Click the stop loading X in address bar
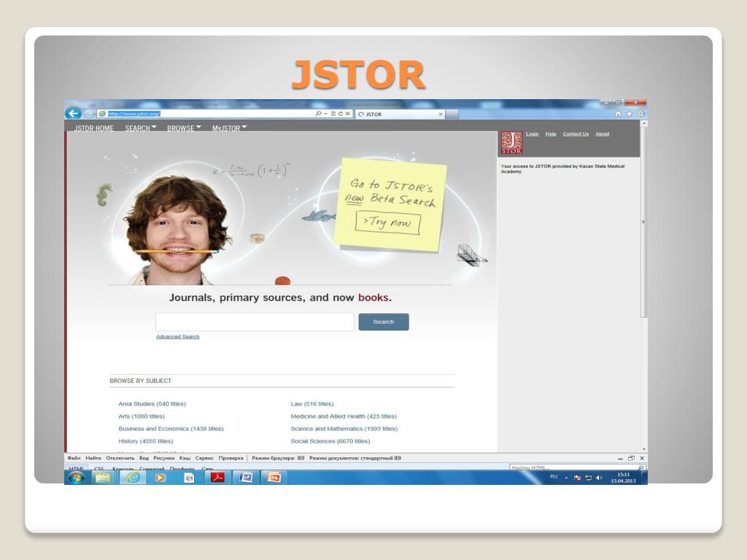The width and height of the screenshot is (747, 560). [x=348, y=114]
